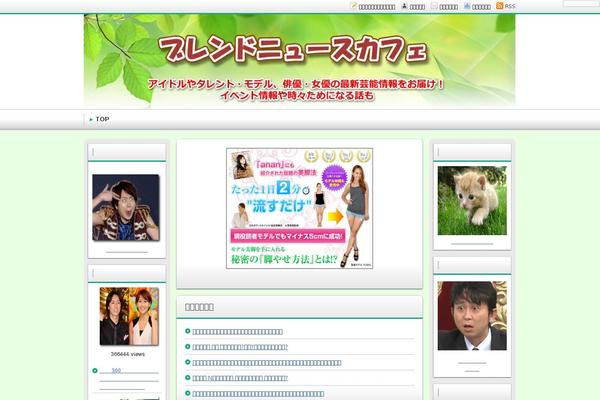Click the page icon left of the chart icon
This screenshot has height=400, width=600.
click(x=434, y=6)
